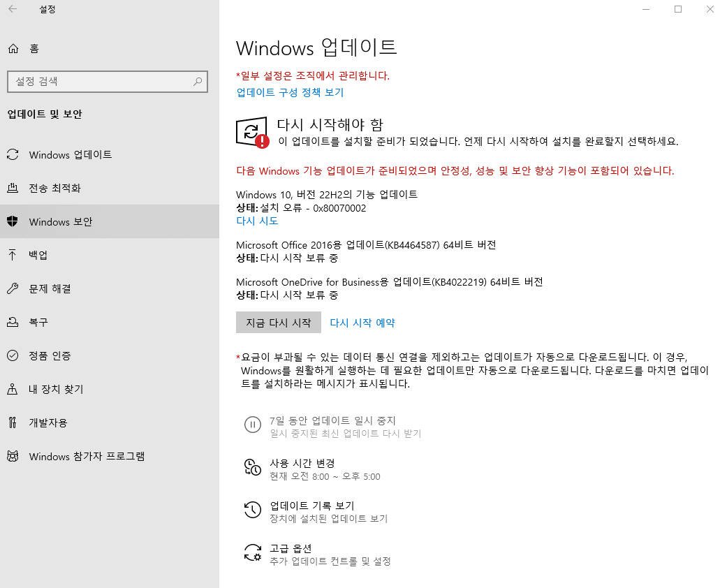The image size is (720, 588).
Task: Open 정품 인증 page
Action: click(x=109, y=355)
